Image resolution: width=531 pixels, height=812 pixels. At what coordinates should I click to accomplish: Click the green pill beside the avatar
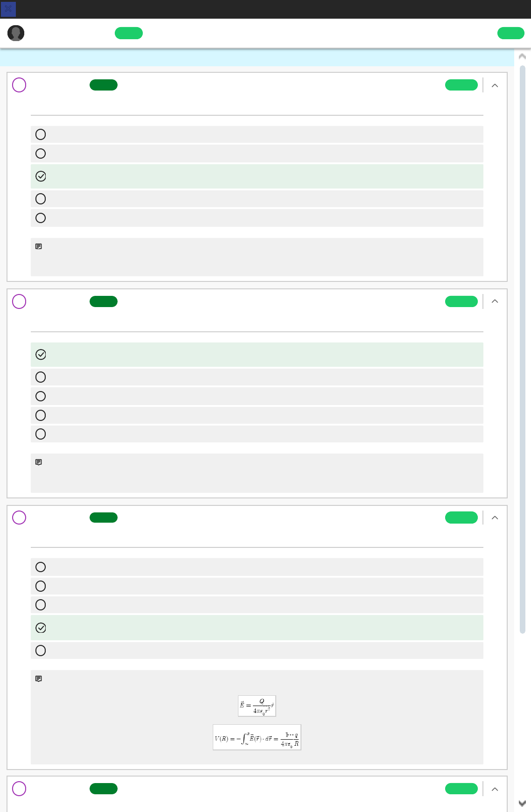click(129, 33)
